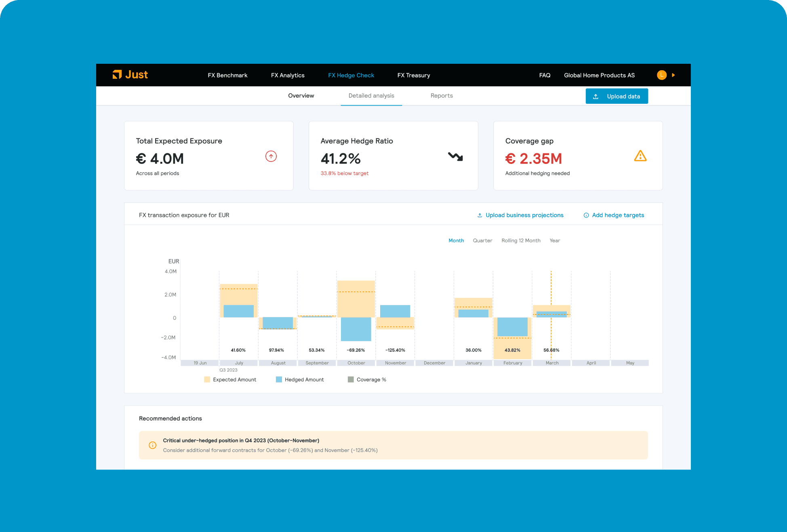787x532 pixels.
Task: Select Rolling 12 Month view
Action: click(x=521, y=241)
